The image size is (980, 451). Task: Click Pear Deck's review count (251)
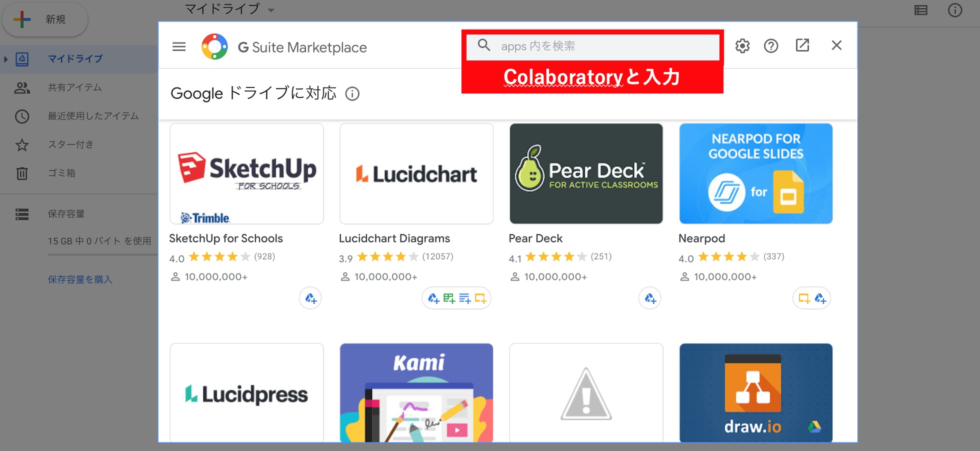(601, 256)
